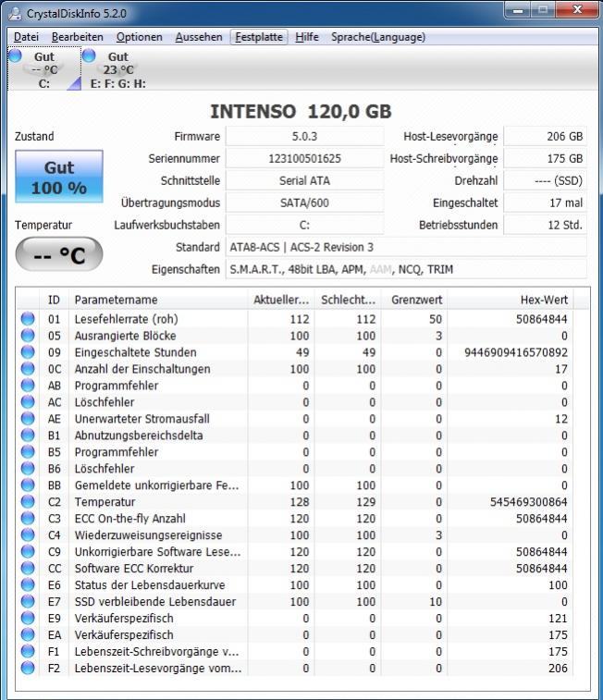Click the status orb for Wiederzuweisungsereignisse
Viewport: 603px width, 700px height.
(28, 534)
